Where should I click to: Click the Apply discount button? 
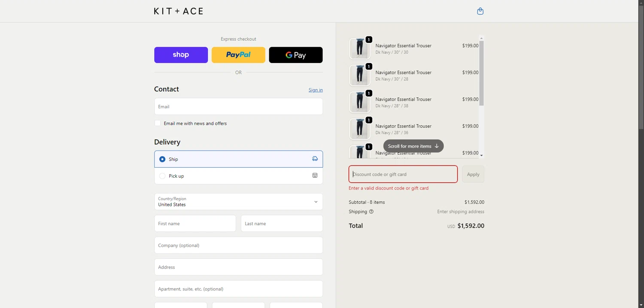pyautogui.click(x=473, y=174)
